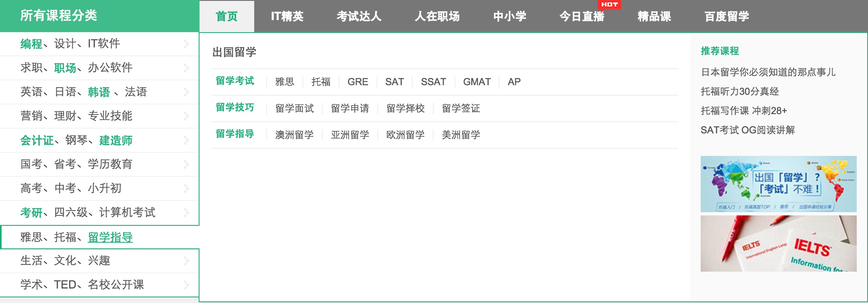868x303 pixels.
Task: Expand the 生活、文化、兴趣 category arrow
Action: (186, 261)
